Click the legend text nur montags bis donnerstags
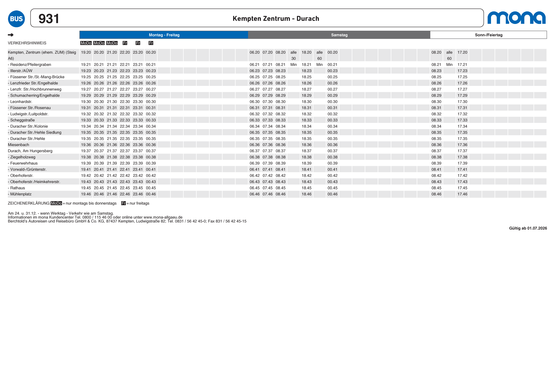 (91, 203)
